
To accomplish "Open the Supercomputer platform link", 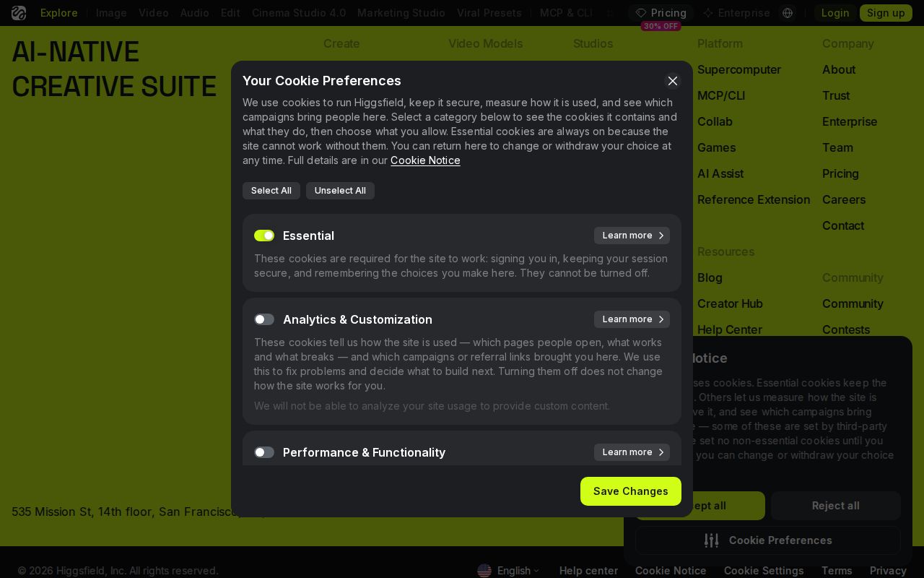I will pos(739,69).
